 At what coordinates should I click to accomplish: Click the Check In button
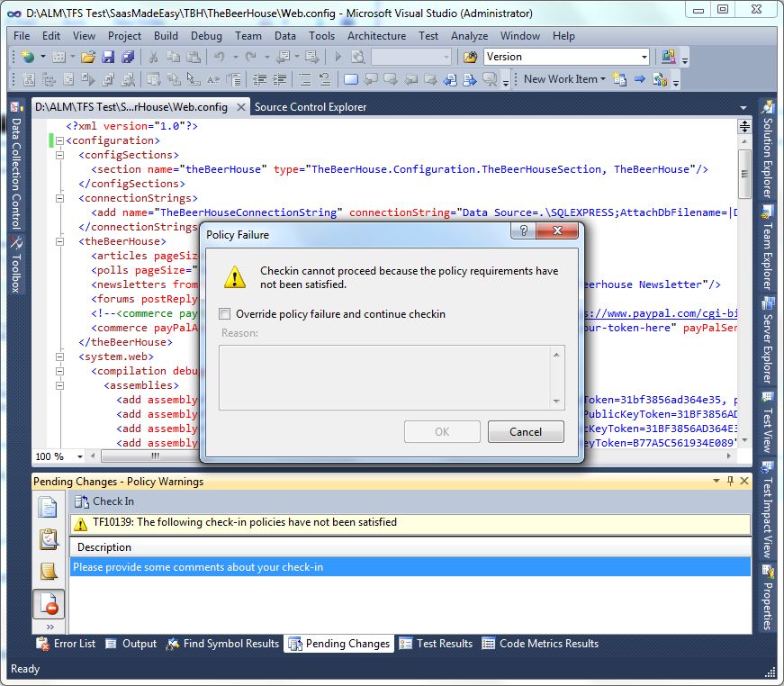click(104, 501)
